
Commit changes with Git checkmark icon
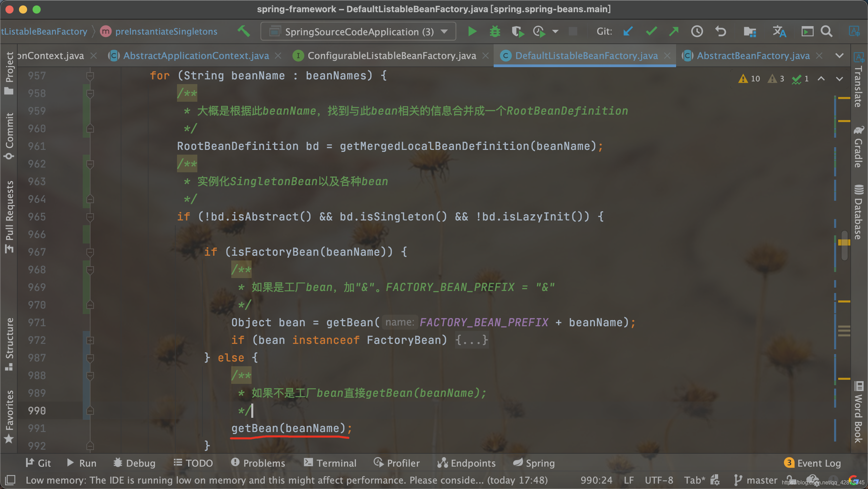coord(651,32)
